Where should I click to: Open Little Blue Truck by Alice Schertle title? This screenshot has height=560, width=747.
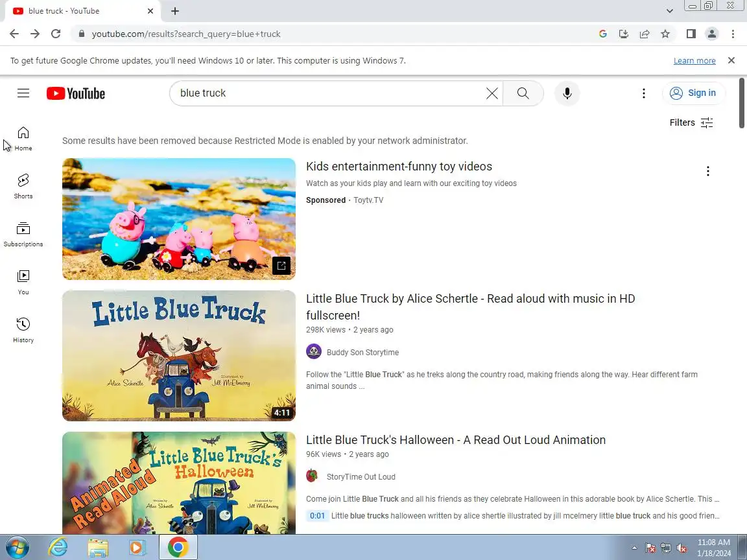tap(470, 307)
